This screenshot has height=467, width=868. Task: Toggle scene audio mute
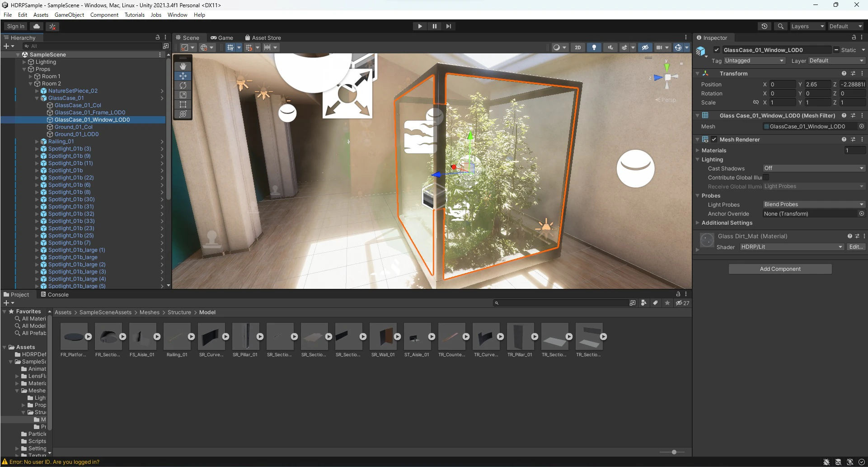[x=610, y=47]
